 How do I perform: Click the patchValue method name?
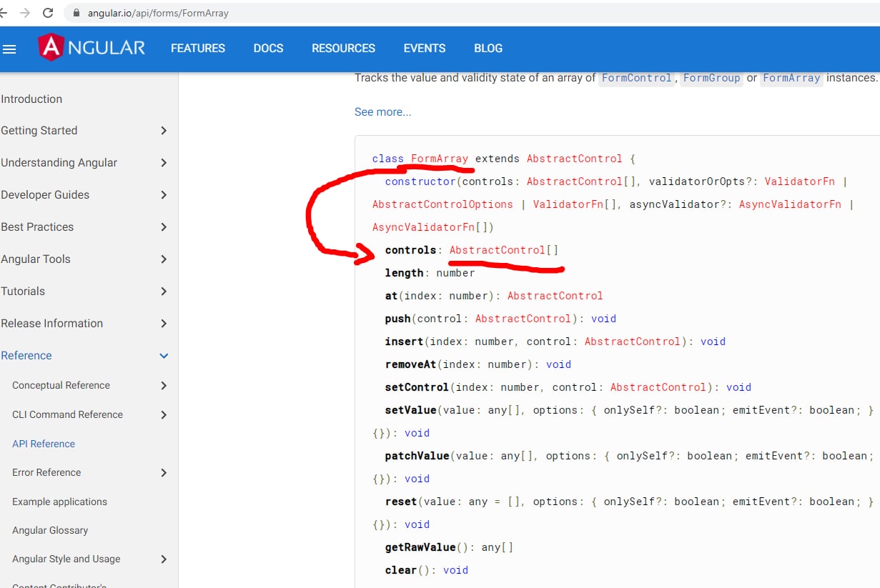click(x=417, y=456)
